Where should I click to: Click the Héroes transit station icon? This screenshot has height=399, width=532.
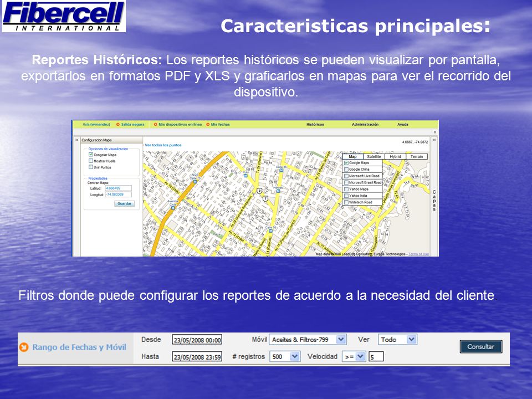coord(278,191)
